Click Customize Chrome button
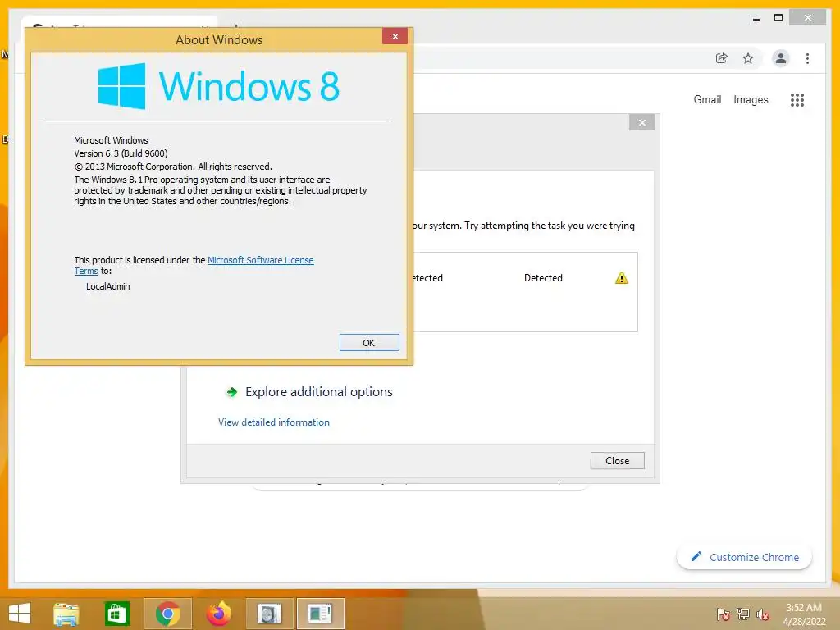This screenshot has width=840, height=630. tap(745, 557)
